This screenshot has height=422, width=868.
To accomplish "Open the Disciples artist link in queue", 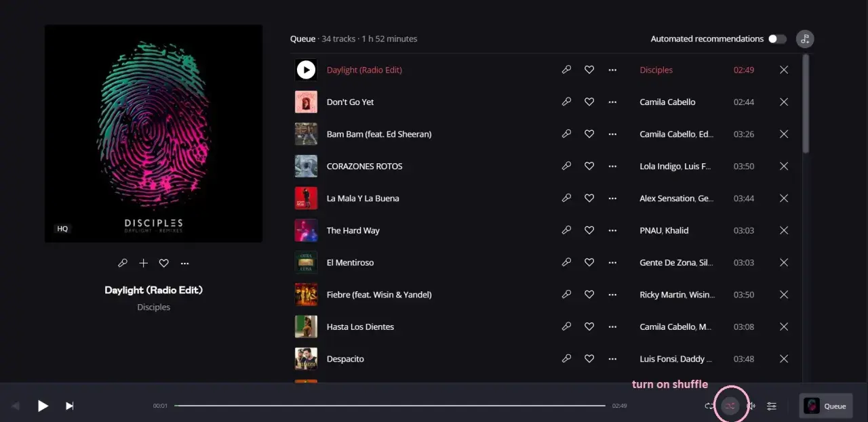I will pos(656,70).
